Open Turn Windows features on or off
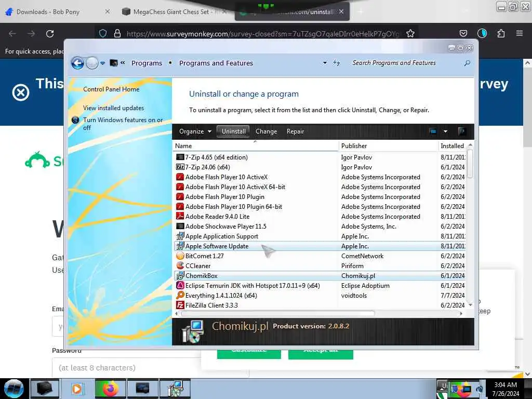Screen dimensions: 532x399 pos(123,124)
